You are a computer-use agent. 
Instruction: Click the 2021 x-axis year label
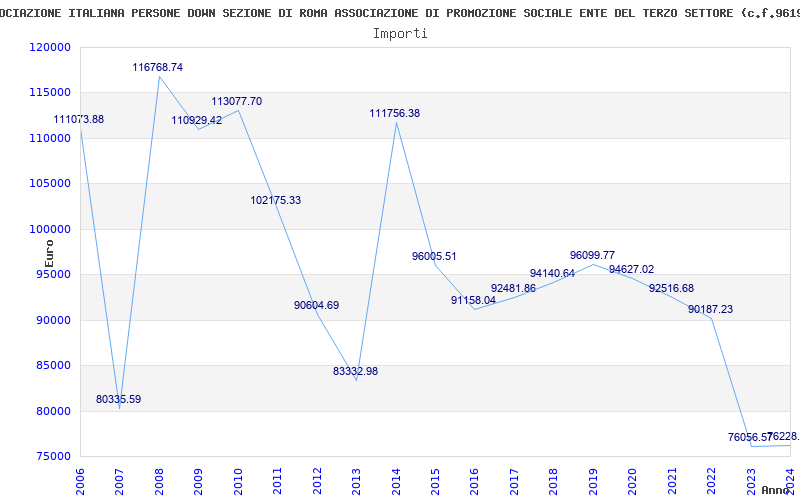pyautogui.click(x=671, y=480)
